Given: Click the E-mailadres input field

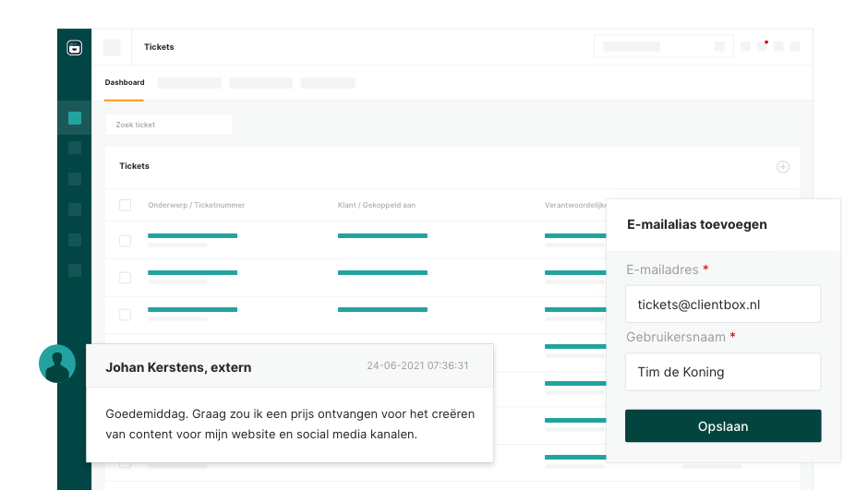Looking at the screenshot, I should coord(722,304).
